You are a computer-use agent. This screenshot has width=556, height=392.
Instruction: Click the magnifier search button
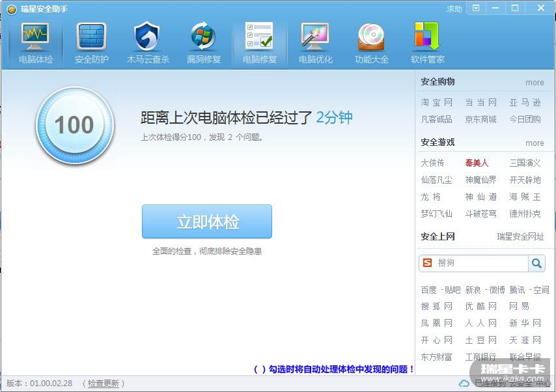pos(536,263)
